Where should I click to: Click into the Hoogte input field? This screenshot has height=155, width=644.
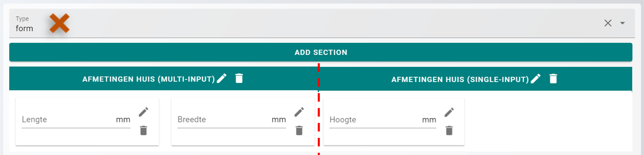[375, 120]
